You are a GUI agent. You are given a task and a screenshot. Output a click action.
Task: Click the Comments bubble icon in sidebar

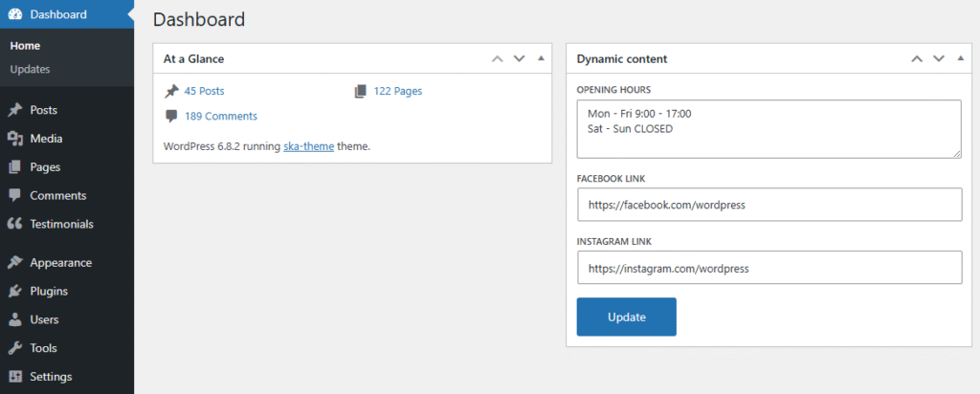click(x=14, y=195)
